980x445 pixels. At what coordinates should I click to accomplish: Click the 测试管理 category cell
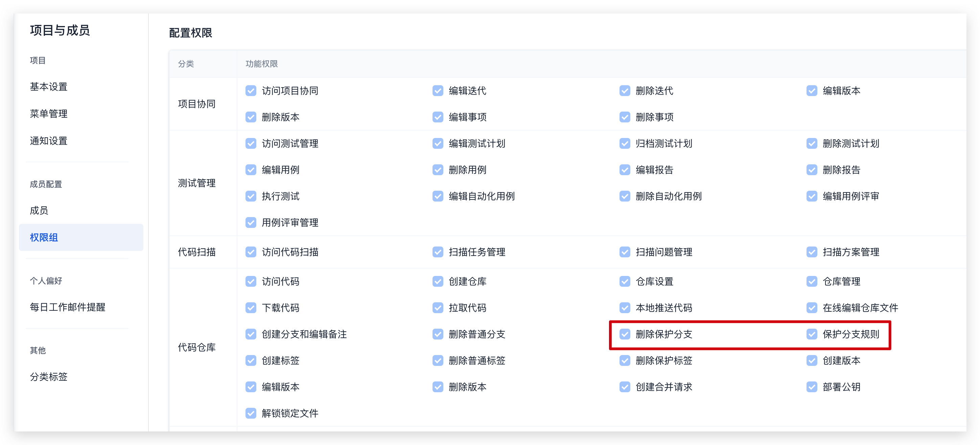point(203,183)
